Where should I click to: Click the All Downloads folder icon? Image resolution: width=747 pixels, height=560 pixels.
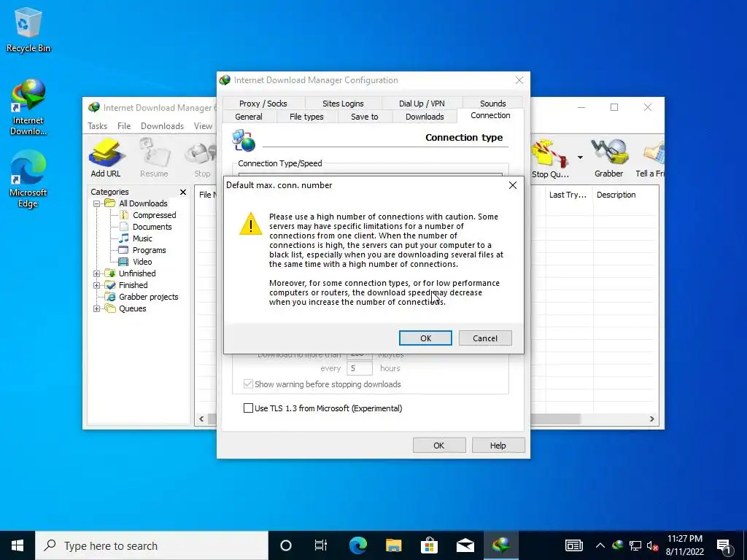point(110,203)
